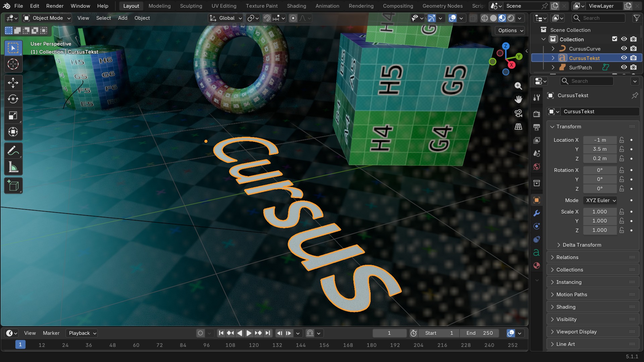
Task: Select the Scale tool
Action: 13,116
